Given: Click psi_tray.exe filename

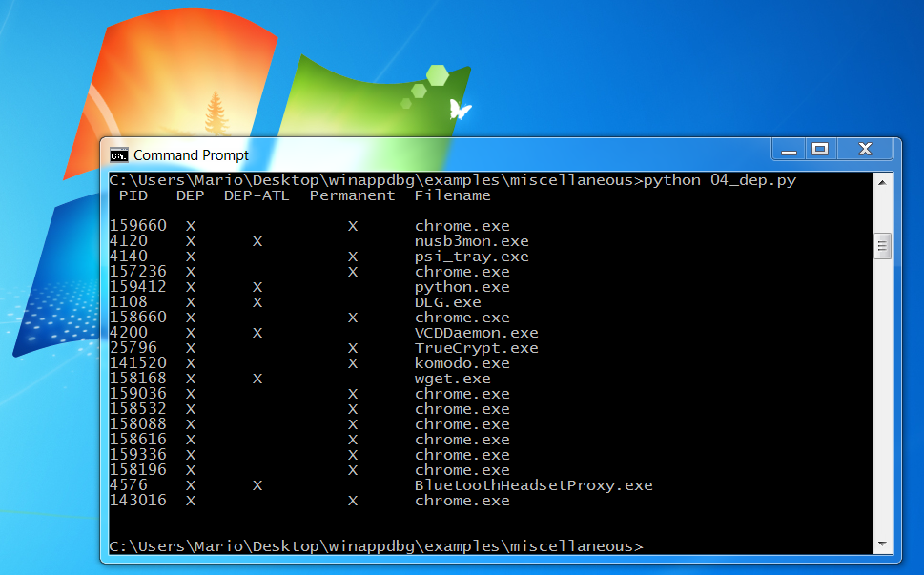Looking at the screenshot, I should click(471, 257).
